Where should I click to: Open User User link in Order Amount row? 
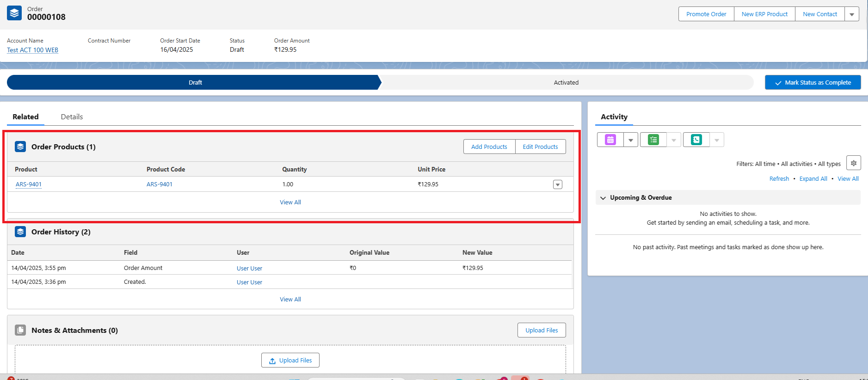point(249,268)
